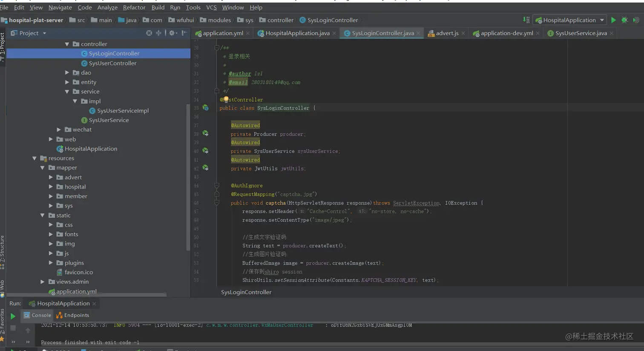The width and height of the screenshot is (644, 351).
Task: Hide the Project panel icon
Action: pos(184,33)
